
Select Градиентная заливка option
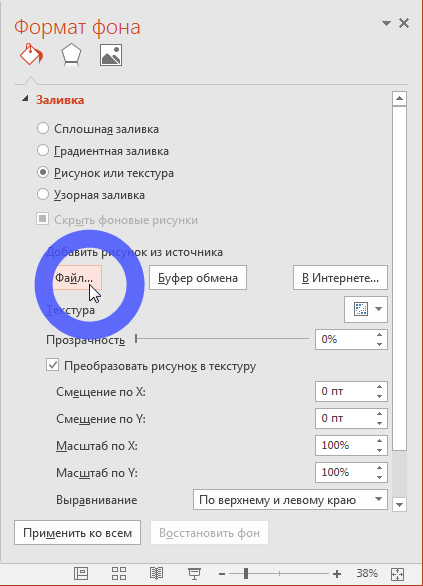coord(43,150)
